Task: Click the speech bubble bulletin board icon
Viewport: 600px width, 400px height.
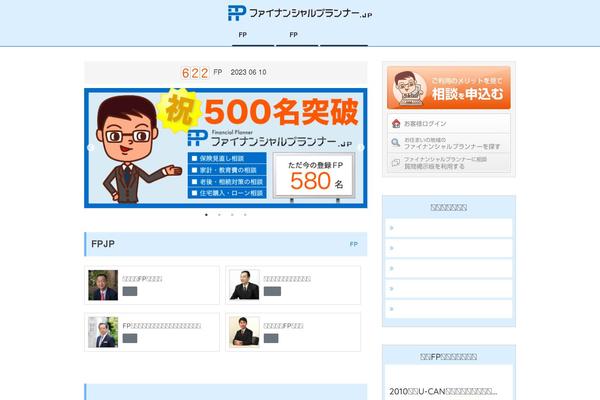Action: [396, 163]
